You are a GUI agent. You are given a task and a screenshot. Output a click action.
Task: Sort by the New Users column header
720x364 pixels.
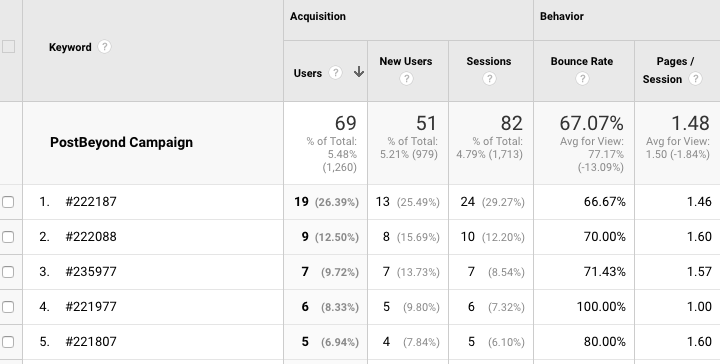(405, 62)
